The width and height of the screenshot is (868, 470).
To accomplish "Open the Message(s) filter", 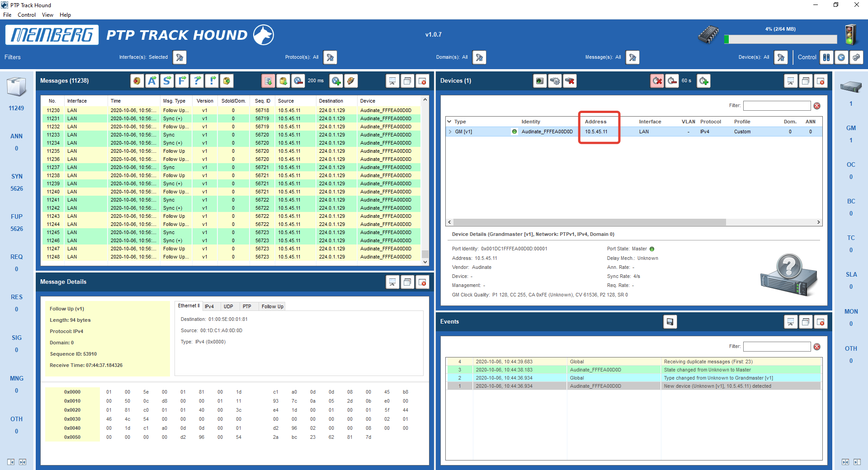I will (632, 57).
